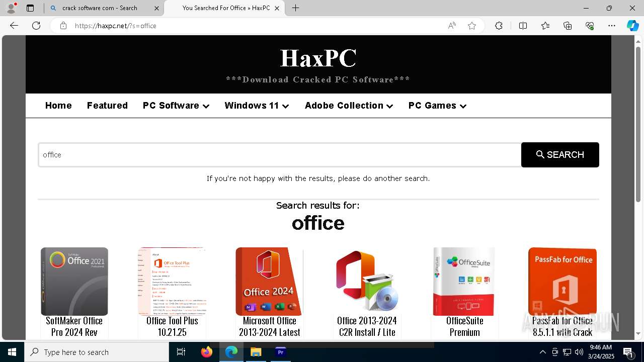Screen dimensions: 644x362
Task: Open Premiere Pro taskbar icon
Action: (281, 352)
